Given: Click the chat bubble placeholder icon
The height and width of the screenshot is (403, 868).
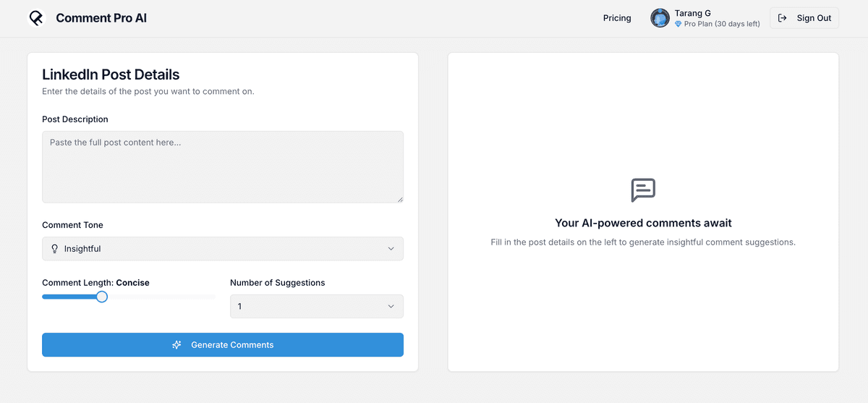Looking at the screenshot, I should [x=643, y=190].
